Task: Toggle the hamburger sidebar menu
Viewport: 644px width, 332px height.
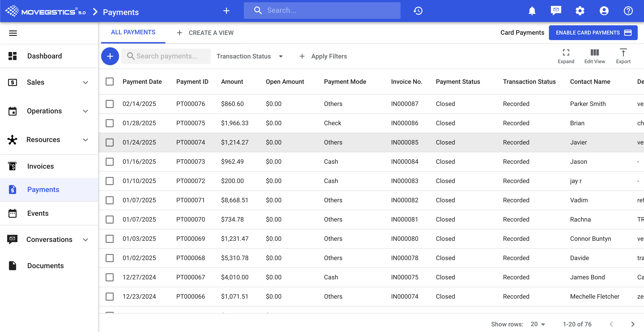Action: click(x=13, y=33)
